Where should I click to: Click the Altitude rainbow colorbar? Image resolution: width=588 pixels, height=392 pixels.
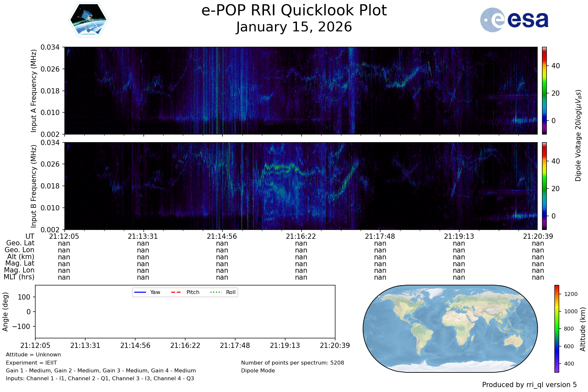557,329
